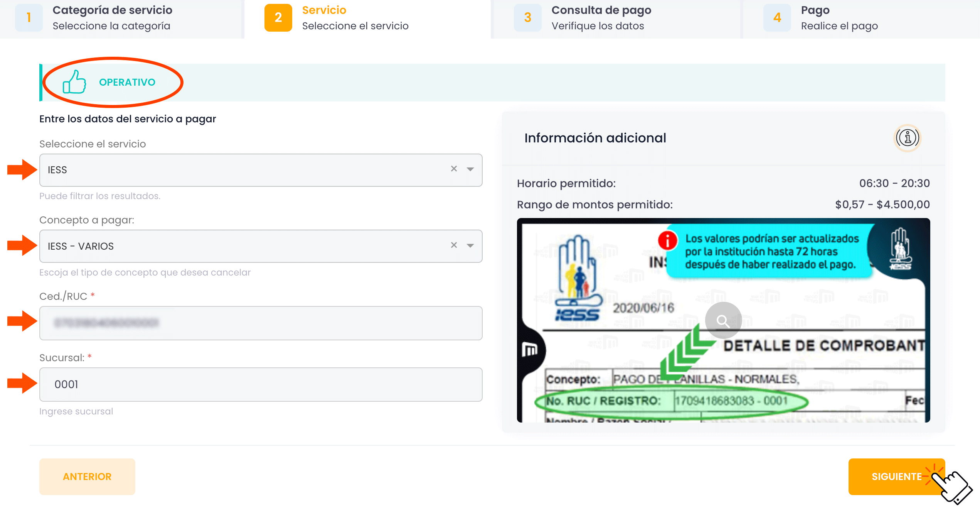Screen dimensions: 980x514
Task: Click the SIGUIENTE button
Action: (x=896, y=477)
